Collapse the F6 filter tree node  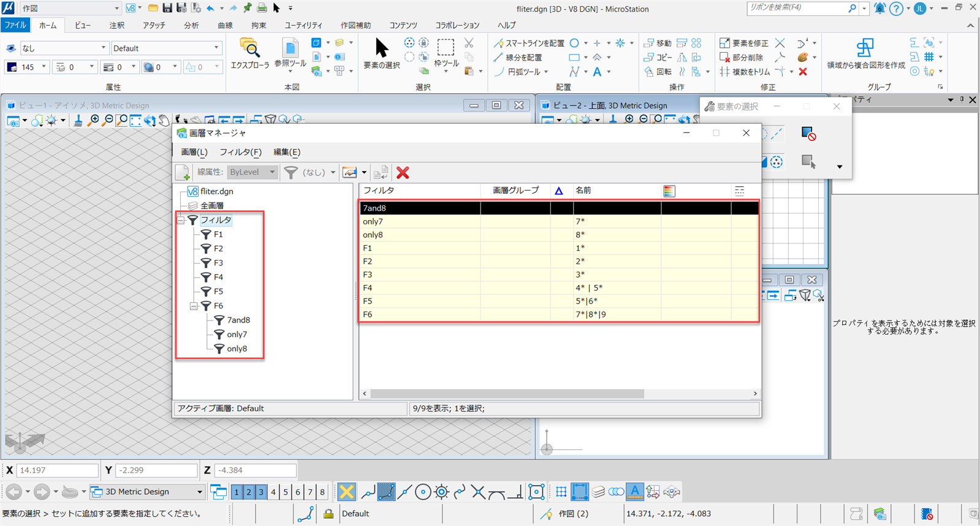[x=194, y=306]
